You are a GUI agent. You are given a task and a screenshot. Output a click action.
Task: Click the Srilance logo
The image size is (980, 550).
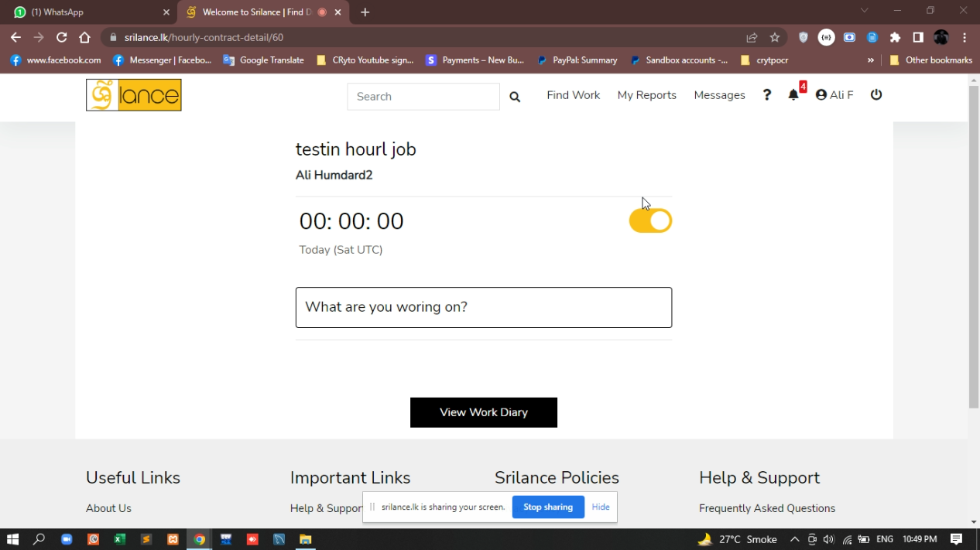[133, 95]
